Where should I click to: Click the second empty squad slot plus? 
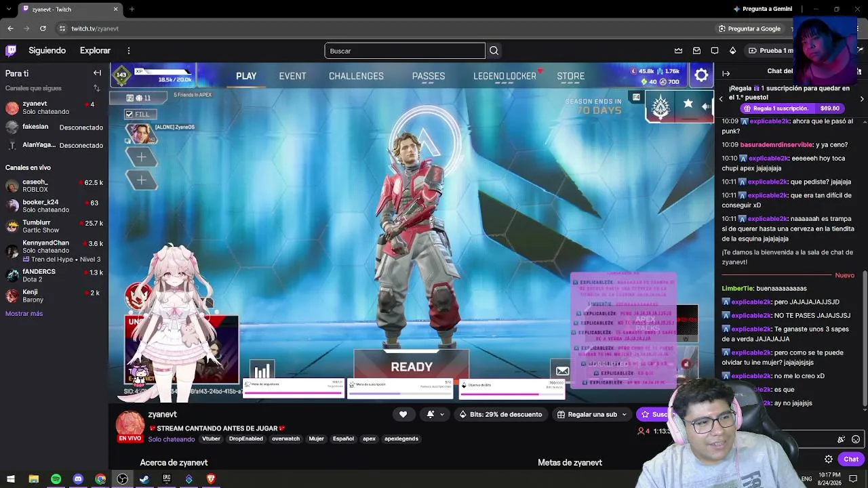pyautogui.click(x=141, y=180)
